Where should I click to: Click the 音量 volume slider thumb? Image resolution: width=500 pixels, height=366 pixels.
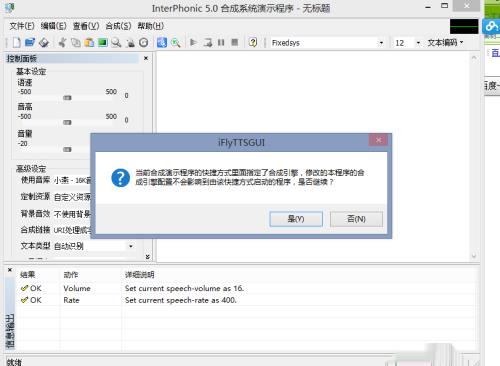67,149
